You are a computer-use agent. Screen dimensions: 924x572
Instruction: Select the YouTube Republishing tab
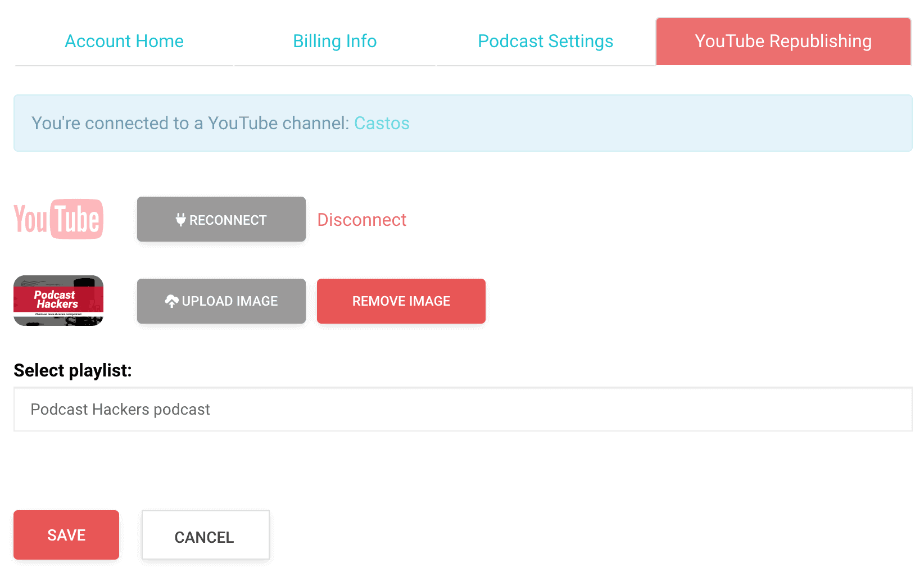pyautogui.click(x=783, y=41)
